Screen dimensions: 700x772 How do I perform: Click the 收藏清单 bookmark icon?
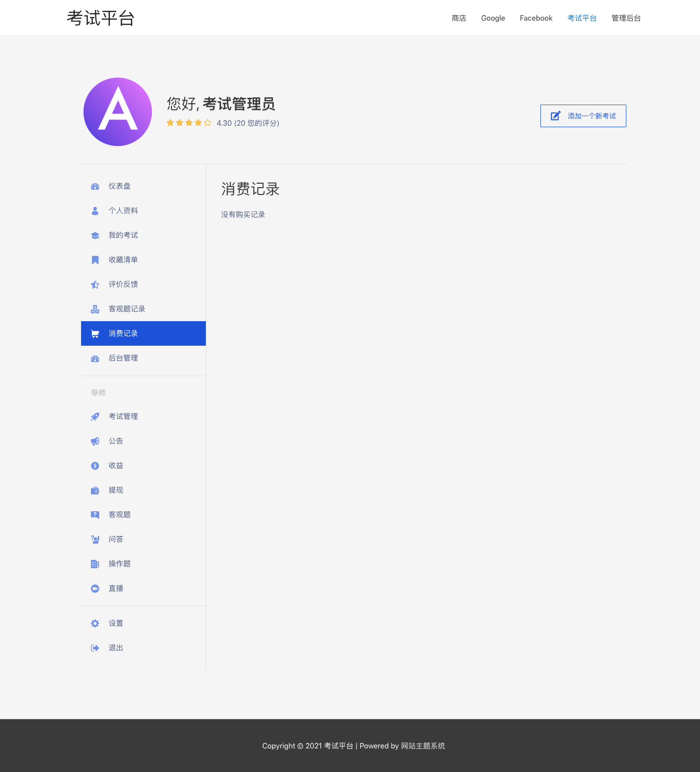pos(95,260)
